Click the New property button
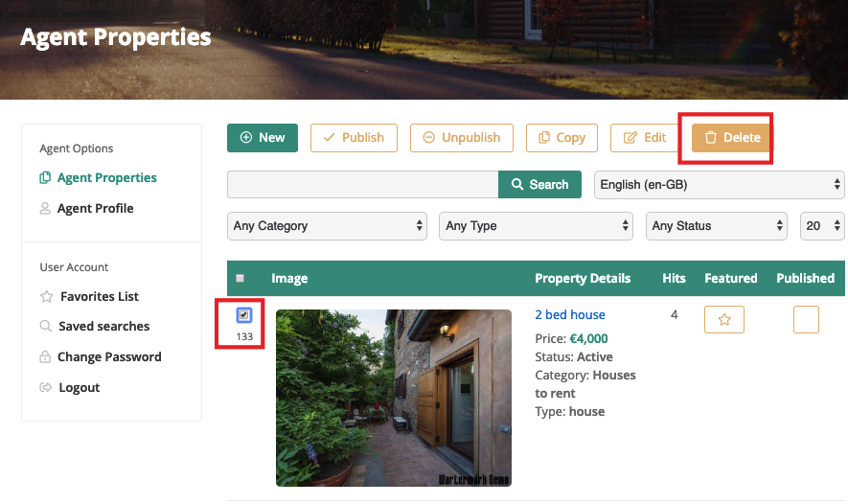 pos(263,137)
